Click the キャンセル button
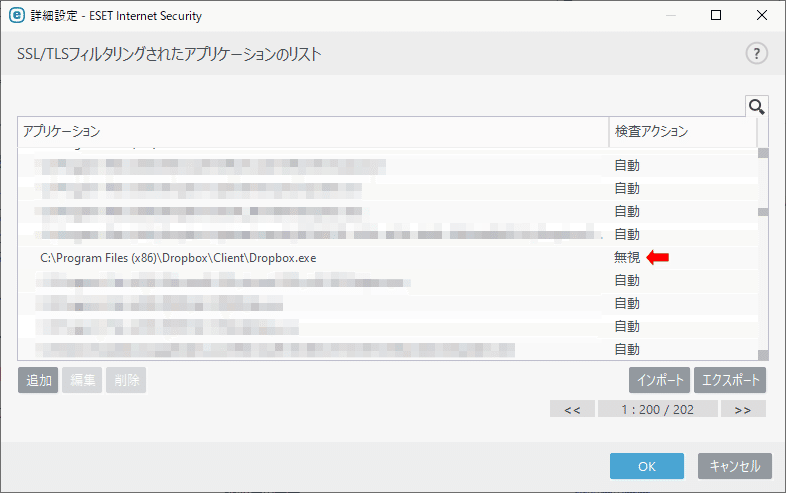786x493 pixels. click(x=735, y=466)
